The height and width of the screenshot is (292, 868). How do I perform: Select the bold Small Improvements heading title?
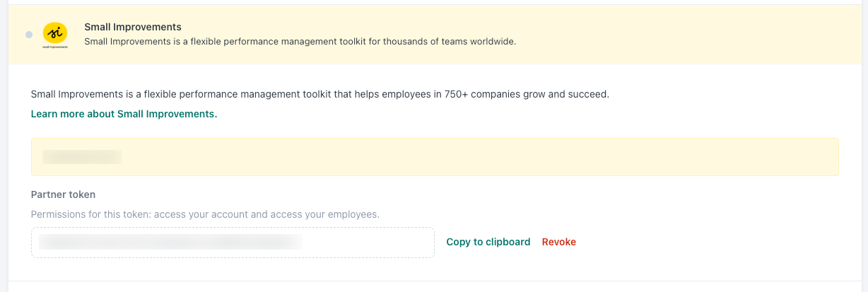point(133,27)
